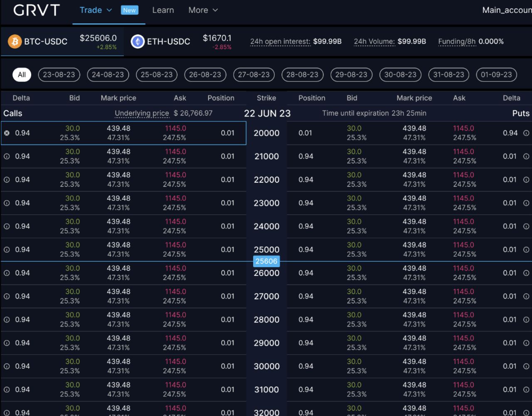Filter by expiry 28-08-23
Image resolution: width=532 pixels, height=416 pixels.
tap(303, 75)
